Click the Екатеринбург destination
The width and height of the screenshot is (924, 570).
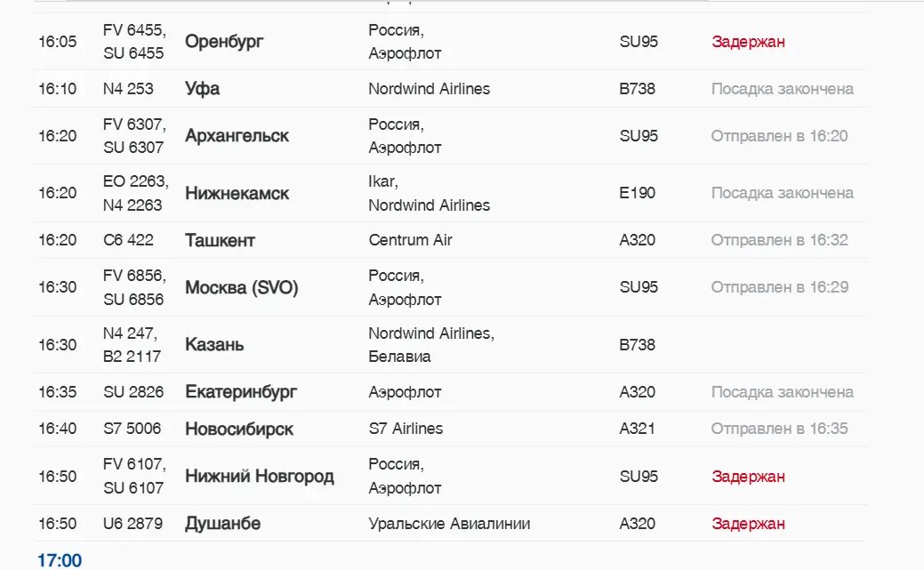(x=240, y=392)
